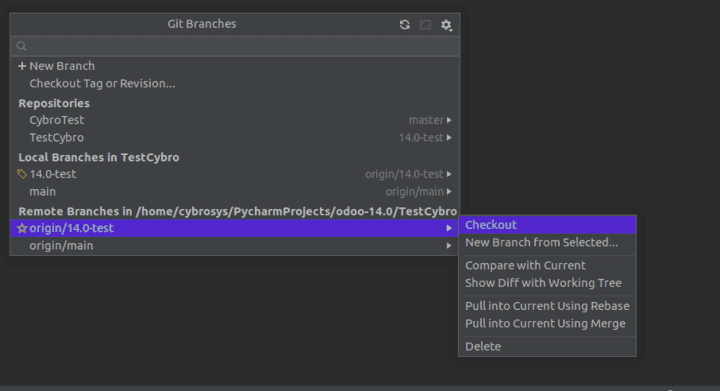The height and width of the screenshot is (391, 720).
Task: Select remote branch origin/14.0-test
Action: click(235, 228)
